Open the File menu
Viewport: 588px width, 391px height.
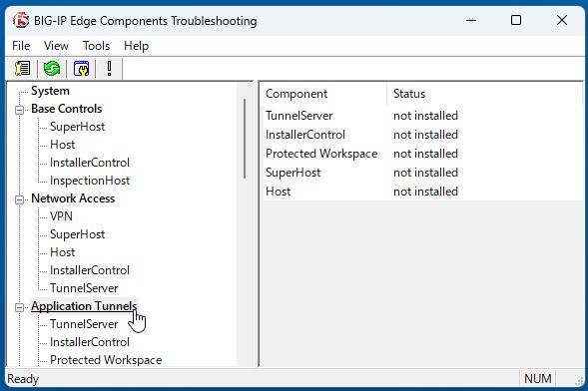click(21, 46)
